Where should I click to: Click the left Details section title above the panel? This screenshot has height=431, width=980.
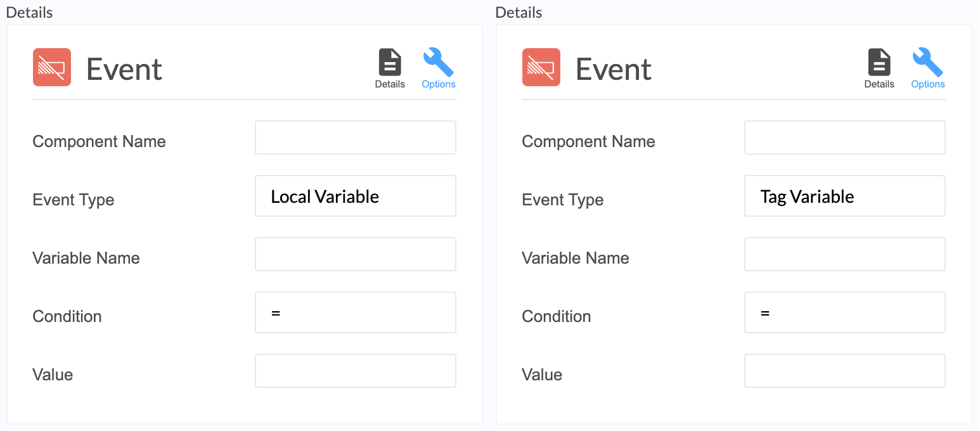29,12
